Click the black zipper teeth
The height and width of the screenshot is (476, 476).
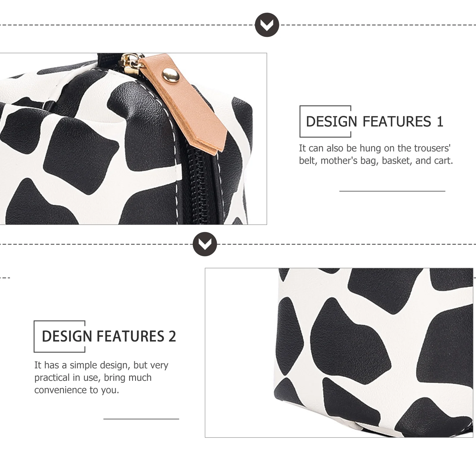[200, 187]
